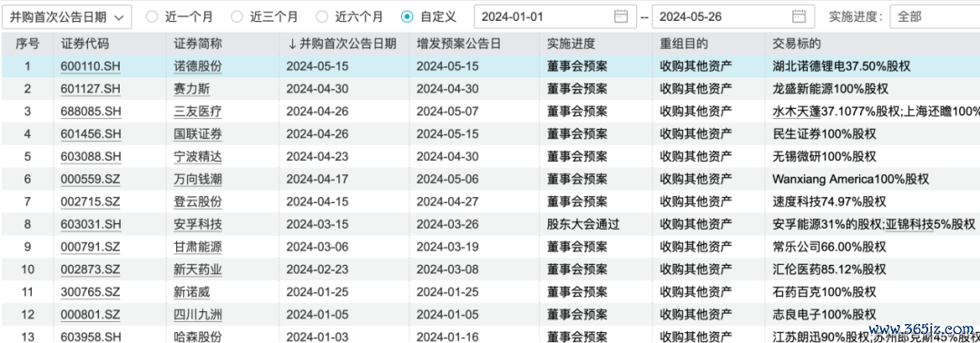Sort by 并购首次公告日期 column arrow

point(291,44)
